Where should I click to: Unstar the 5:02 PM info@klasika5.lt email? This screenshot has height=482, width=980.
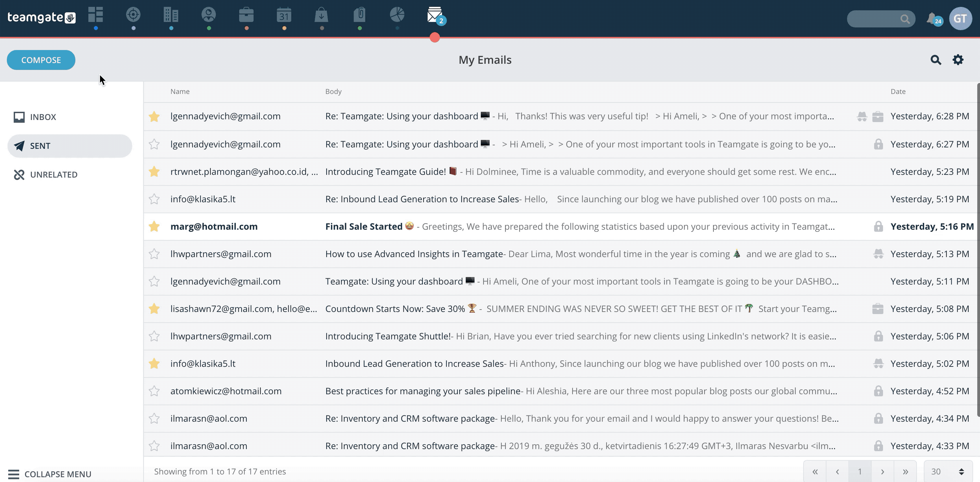154,364
